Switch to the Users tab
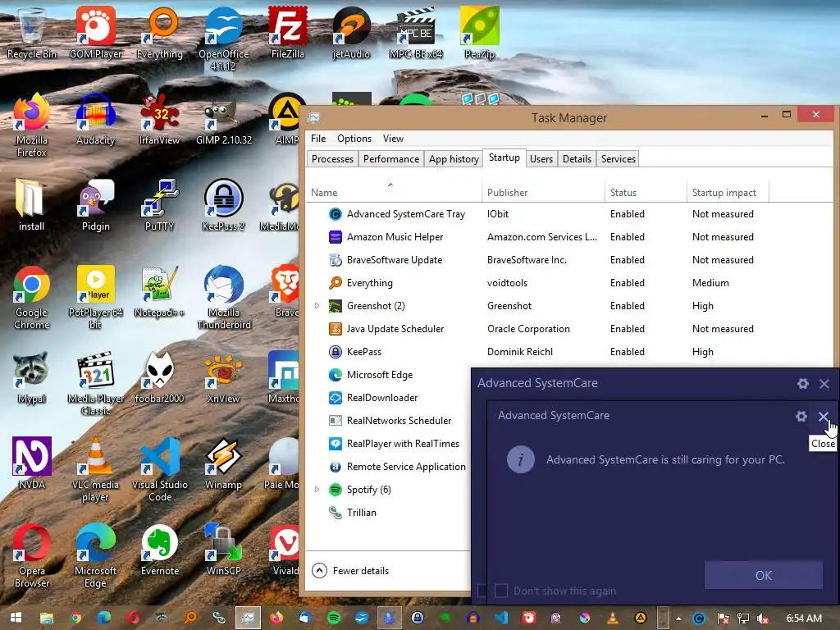 [x=541, y=159]
